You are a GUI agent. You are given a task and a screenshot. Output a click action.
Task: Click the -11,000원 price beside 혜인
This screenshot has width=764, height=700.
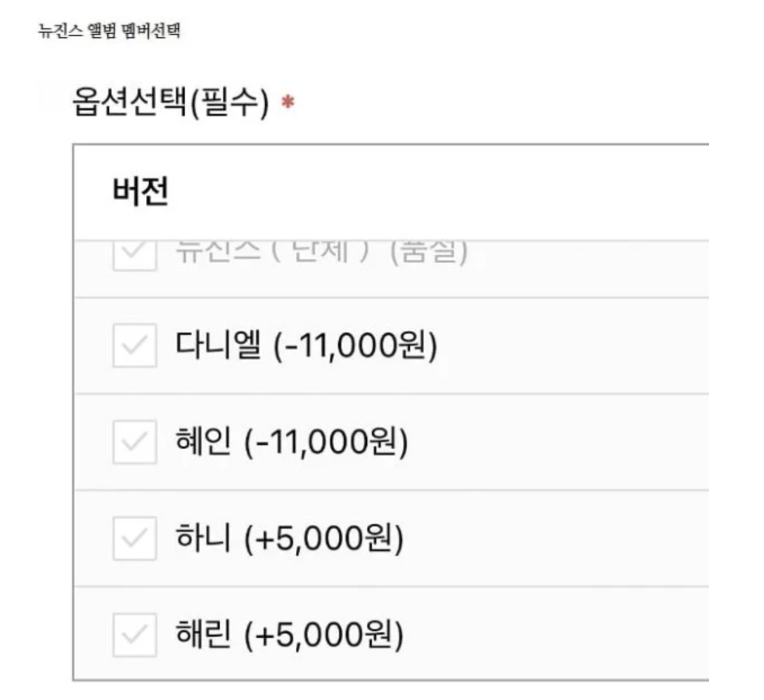(x=326, y=442)
